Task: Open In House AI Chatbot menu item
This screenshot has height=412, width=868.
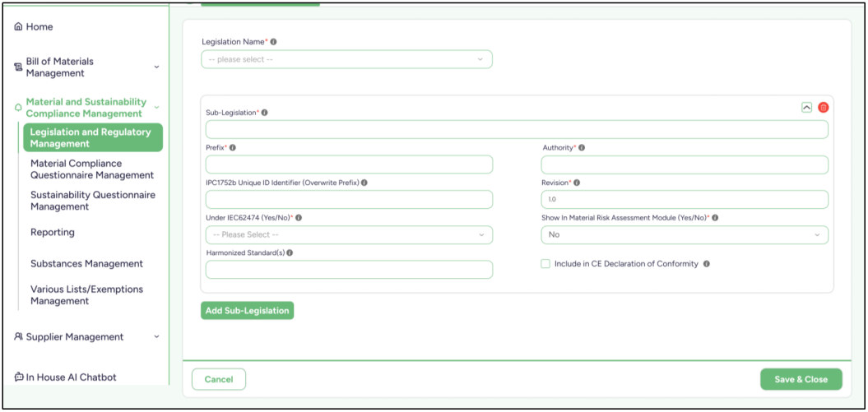Action: 71,377
